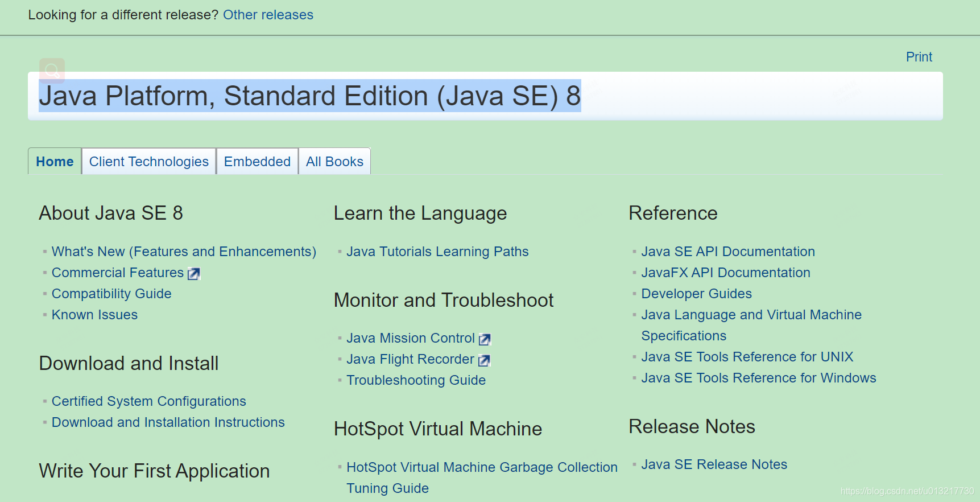The height and width of the screenshot is (502, 980).
Task: Click the Release Notes heading
Action: coord(692,426)
